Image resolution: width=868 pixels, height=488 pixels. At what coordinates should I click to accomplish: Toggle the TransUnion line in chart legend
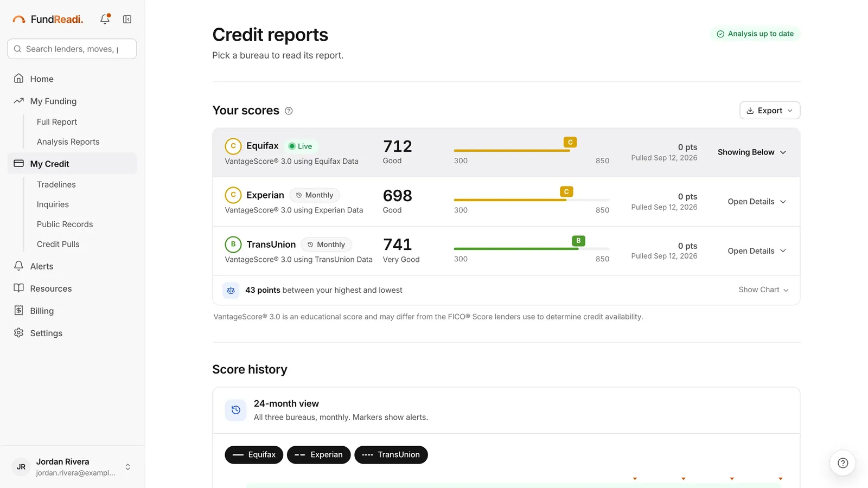point(391,454)
